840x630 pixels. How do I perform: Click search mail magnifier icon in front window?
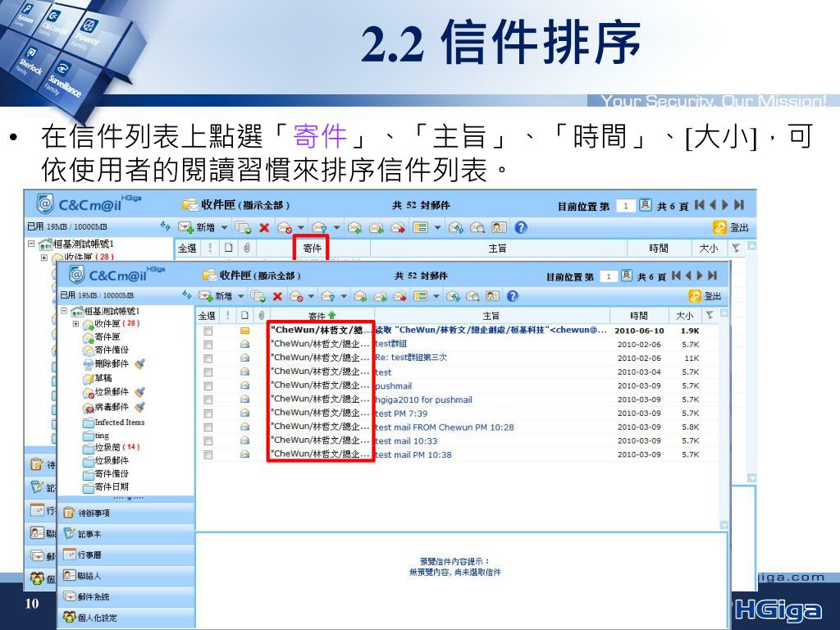click(472, 296)
